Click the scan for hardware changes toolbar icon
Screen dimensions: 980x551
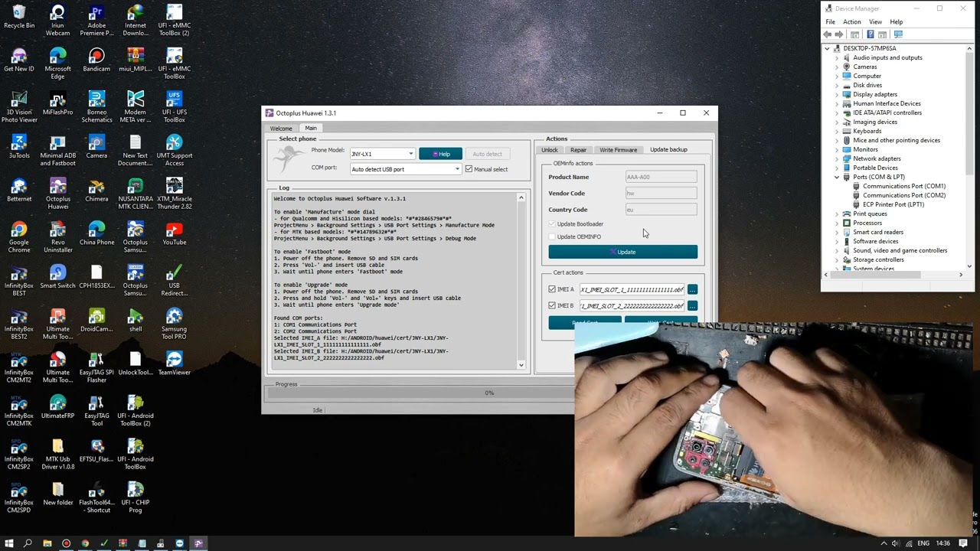point(898,34)
